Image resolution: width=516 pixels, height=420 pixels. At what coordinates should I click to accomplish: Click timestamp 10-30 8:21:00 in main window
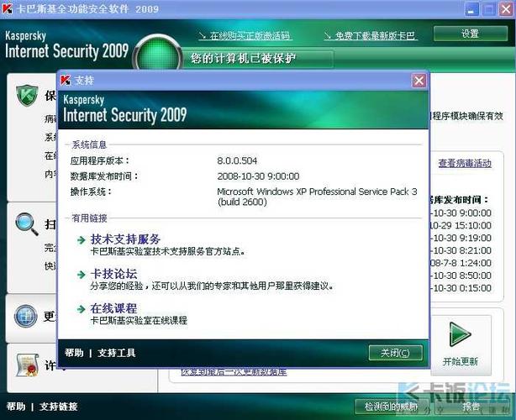461,250
